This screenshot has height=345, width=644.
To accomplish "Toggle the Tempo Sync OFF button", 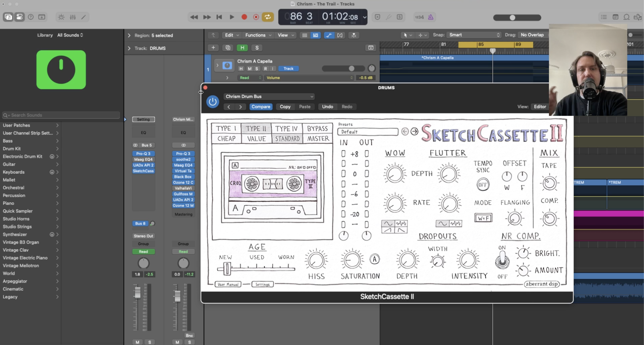I will point(482,185).
